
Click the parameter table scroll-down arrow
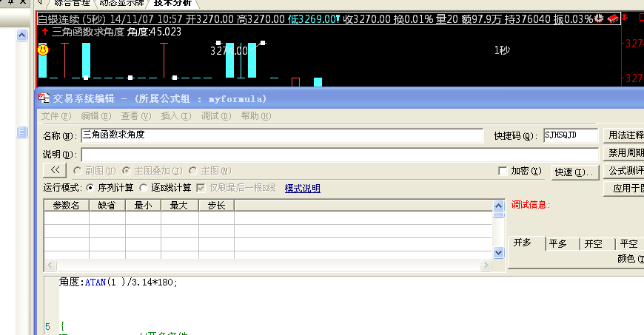(x=499, y=252)
